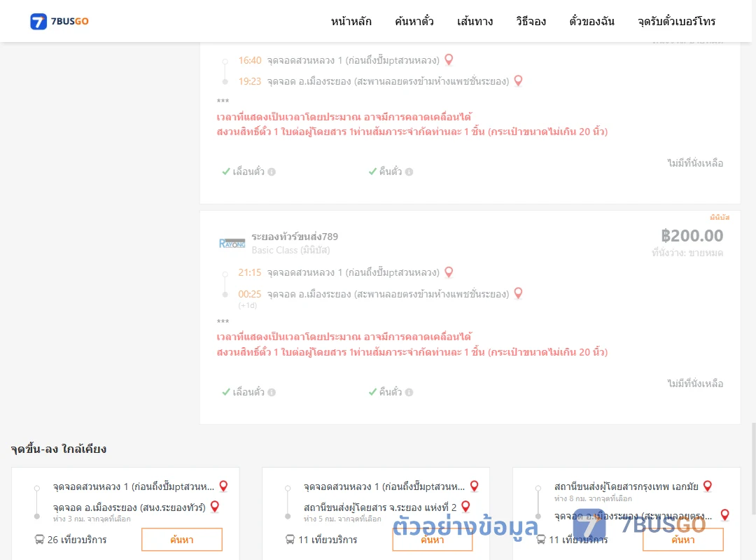The height and width of the screenshot is (560, 756).
Task: Click ไม่มีที่นั่งเหลือ label in the 21:15 trip
Action: pos(695,384)
